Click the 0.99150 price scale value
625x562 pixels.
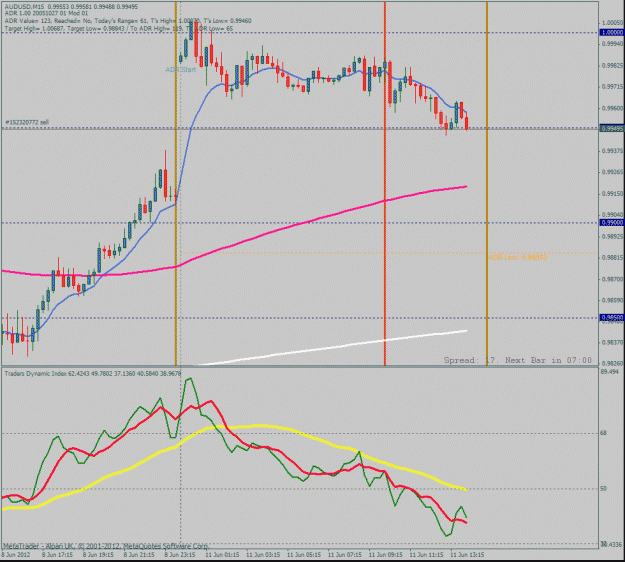(613, 194)
